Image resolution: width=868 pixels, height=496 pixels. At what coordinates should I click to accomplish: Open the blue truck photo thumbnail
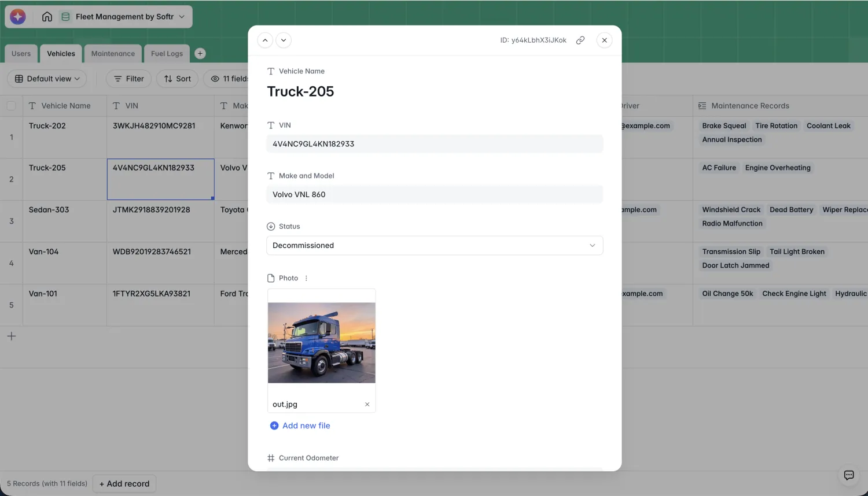pyautogui.click(x=322, y=343)
